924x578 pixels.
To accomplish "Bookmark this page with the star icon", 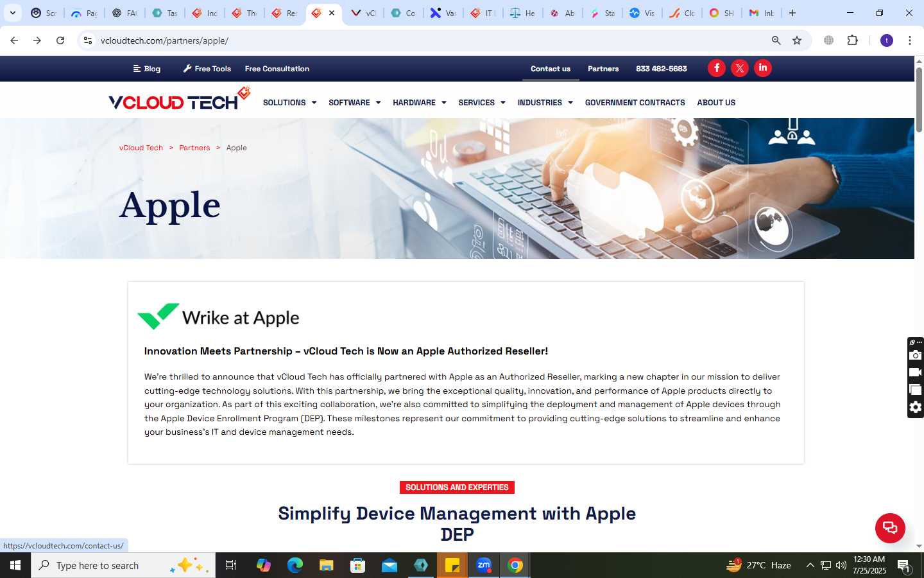I will point(797,40).
